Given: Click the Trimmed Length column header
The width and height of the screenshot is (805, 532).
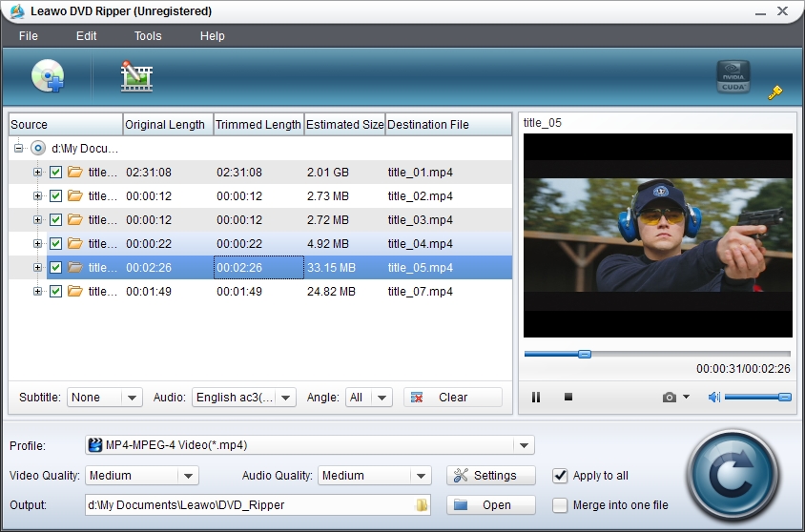Looking at the screenshot, I should (258, 125).
